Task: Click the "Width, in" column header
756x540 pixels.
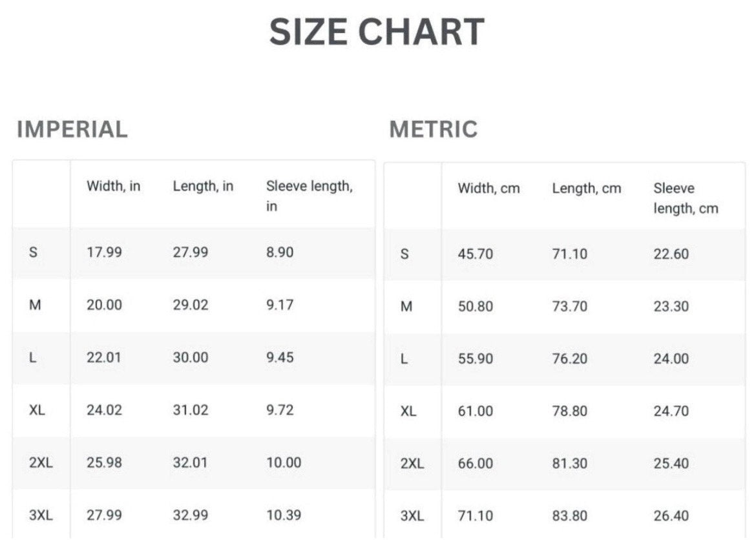Action: [114, 187]
